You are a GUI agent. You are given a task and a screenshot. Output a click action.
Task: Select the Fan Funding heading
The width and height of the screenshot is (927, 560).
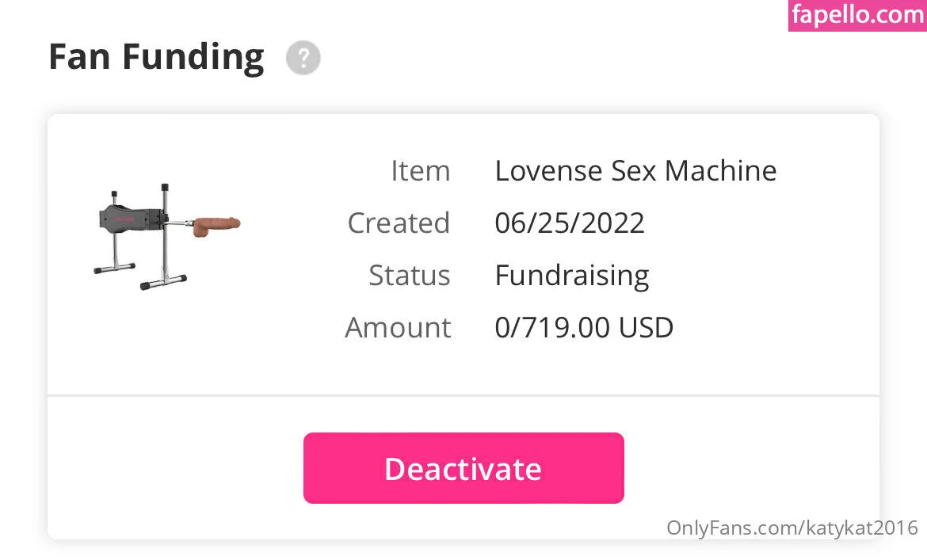[x=156, y=56]
